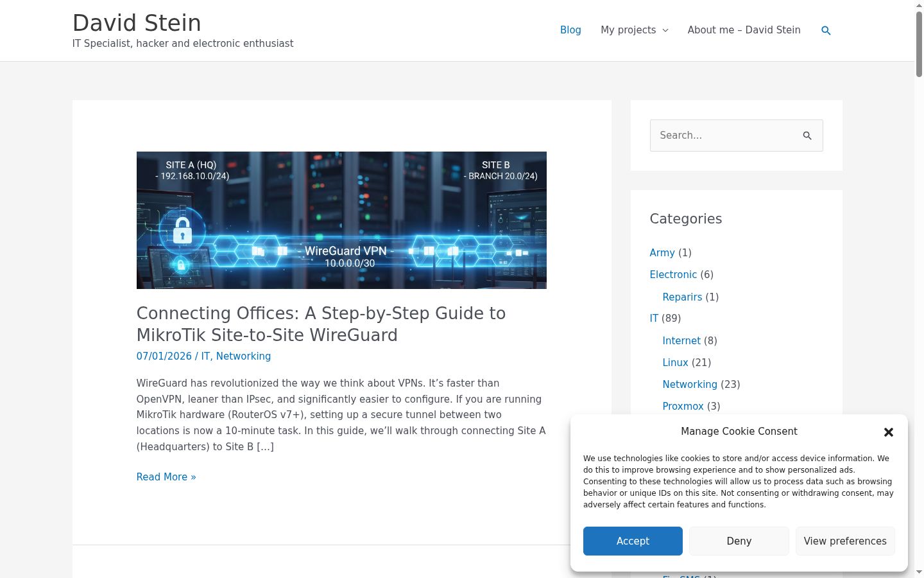Go to About me – David Stein
The height and width of the screenshot is (578, 924).
tap(744, 30)
